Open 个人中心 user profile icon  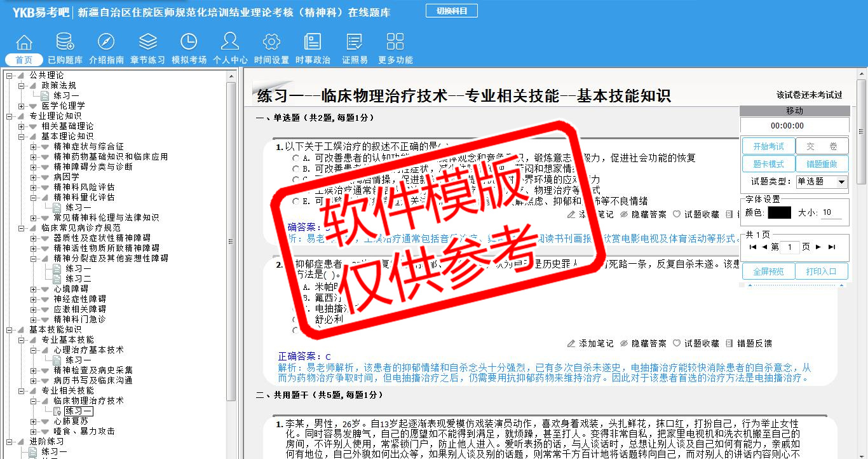pos(229,42)
